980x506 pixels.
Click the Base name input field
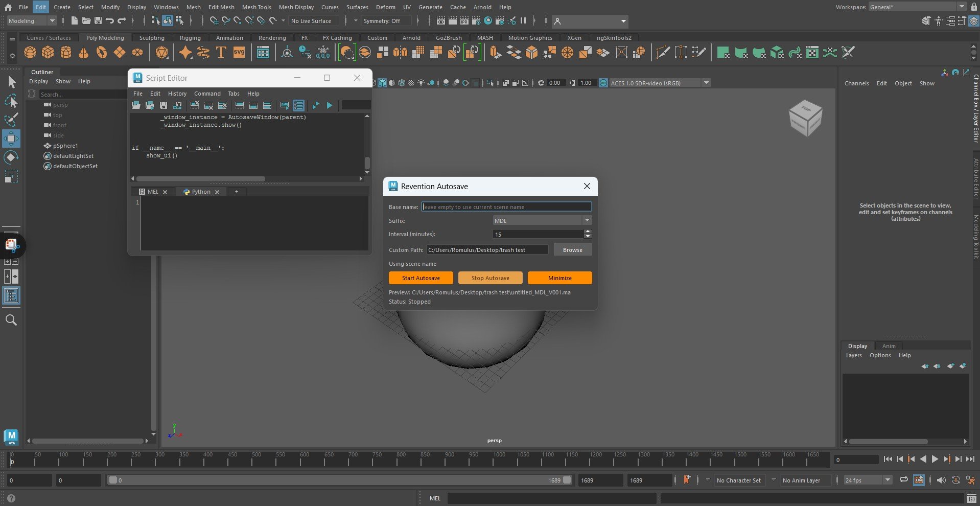coord(506,207)
